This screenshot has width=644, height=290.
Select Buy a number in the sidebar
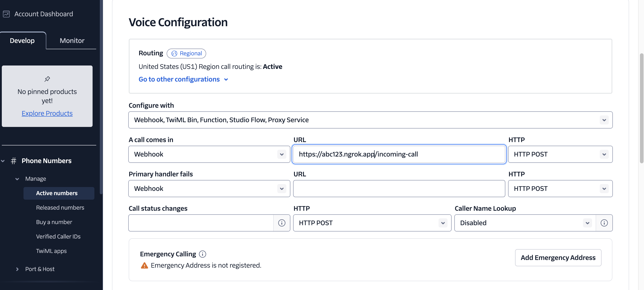click(54, 222)
